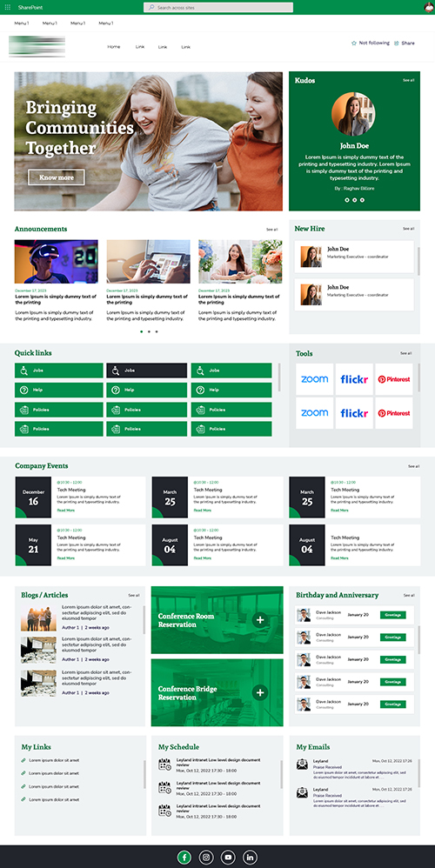435x868 pixels.
Task: Click the Know more button on the hero banner
Action: point(57,177)
